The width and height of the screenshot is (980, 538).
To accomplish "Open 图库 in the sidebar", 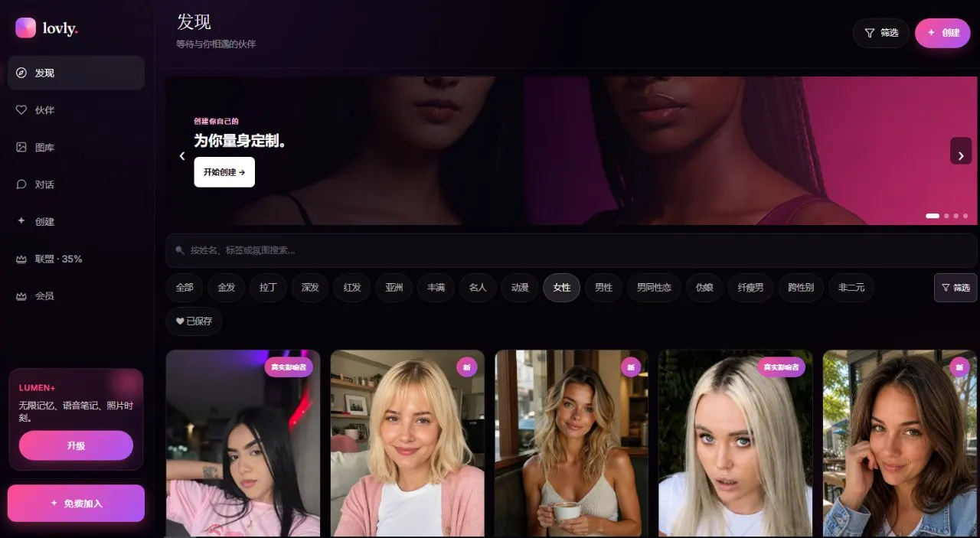I will click(x=76, y=147).
